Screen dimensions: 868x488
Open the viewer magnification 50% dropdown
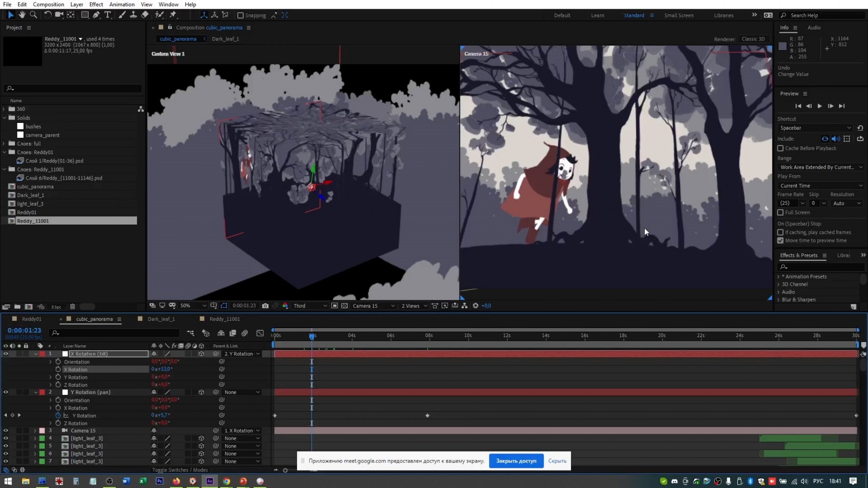pyautogui.click(x=193, y=305)
